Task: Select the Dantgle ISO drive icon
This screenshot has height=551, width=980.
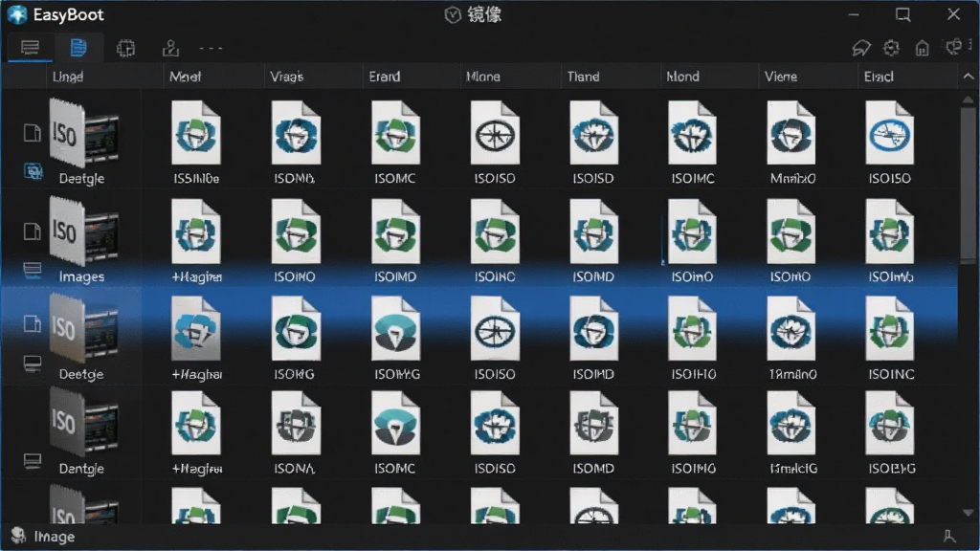Action: click(84, 423)
